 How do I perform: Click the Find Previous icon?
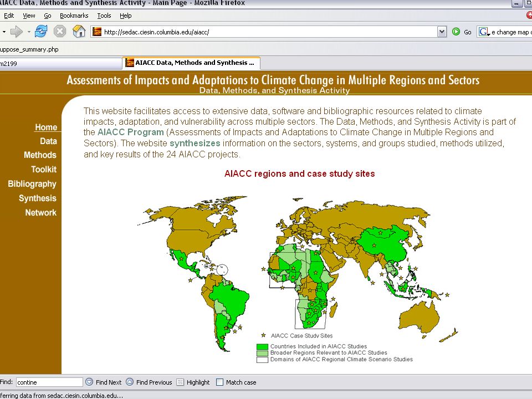130,382
